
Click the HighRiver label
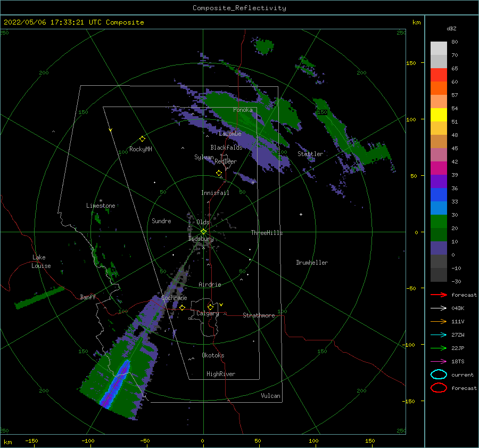(x=221, y=374)
